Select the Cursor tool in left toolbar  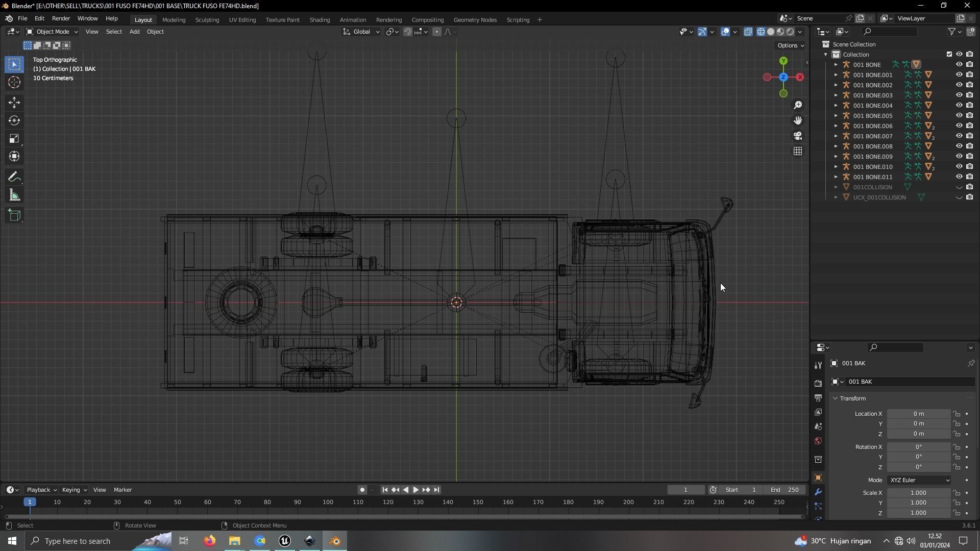(x=14, y=83)
